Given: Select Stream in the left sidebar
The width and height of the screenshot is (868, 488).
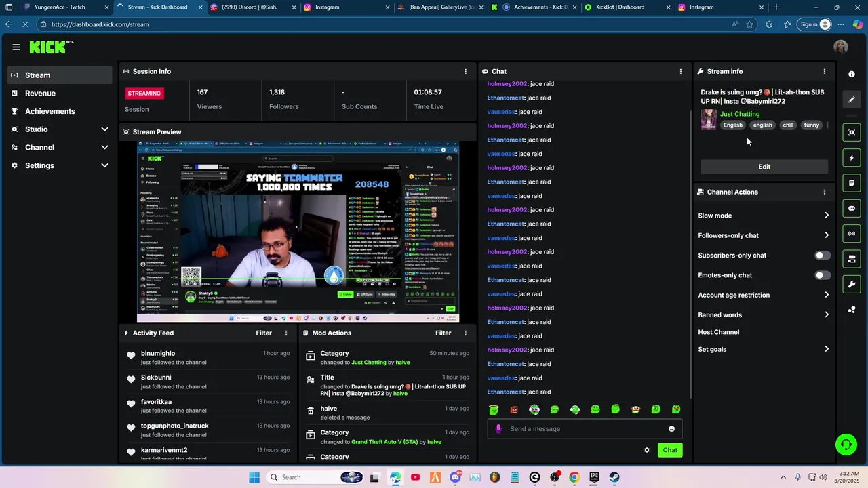Looking at the screenshot, I should coord(60,75).
